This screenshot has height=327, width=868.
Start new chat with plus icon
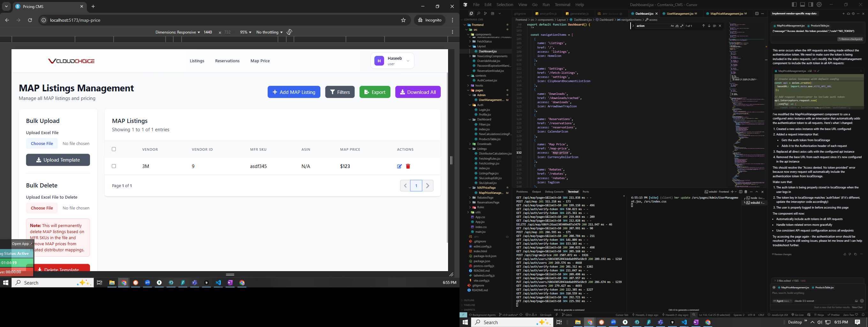(x=844, y=13)
